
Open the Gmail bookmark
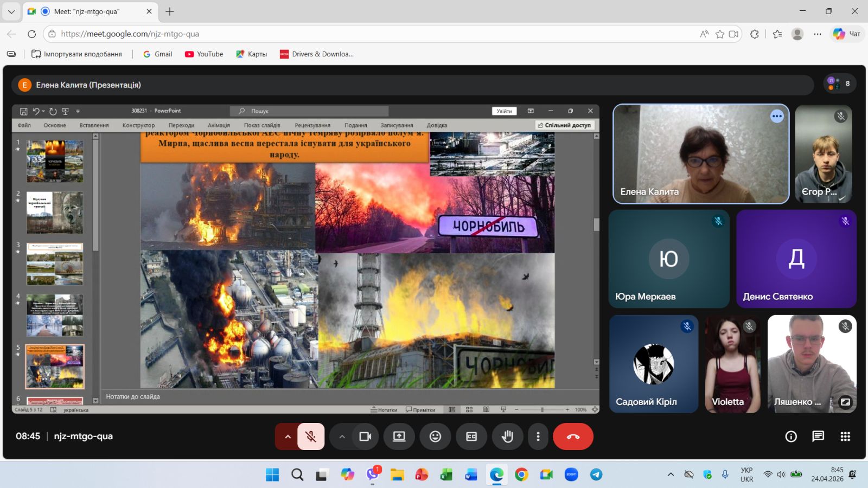point(157,54)
